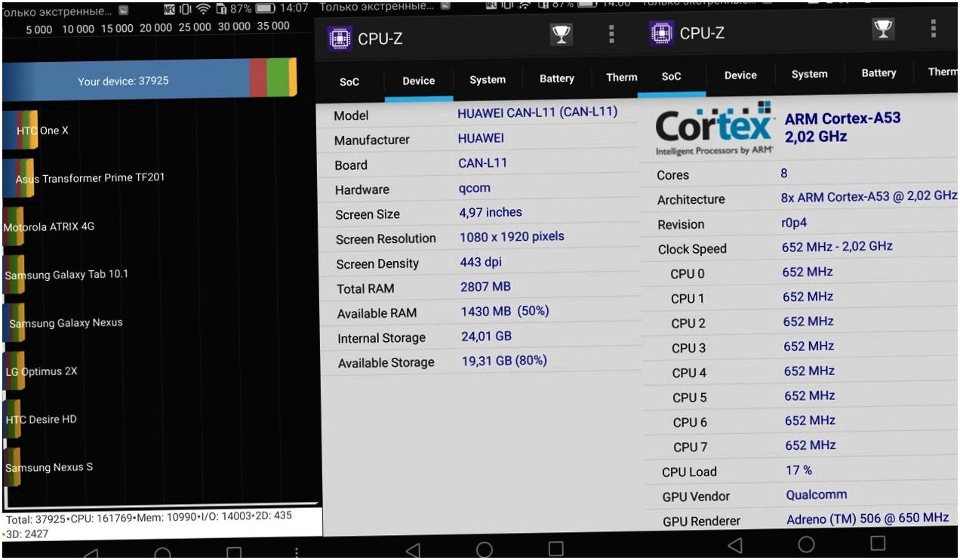Select the highlighted SoC tab on the Cortex screen
This screenshot has width=960, height=560.
[x=671, y=76]
